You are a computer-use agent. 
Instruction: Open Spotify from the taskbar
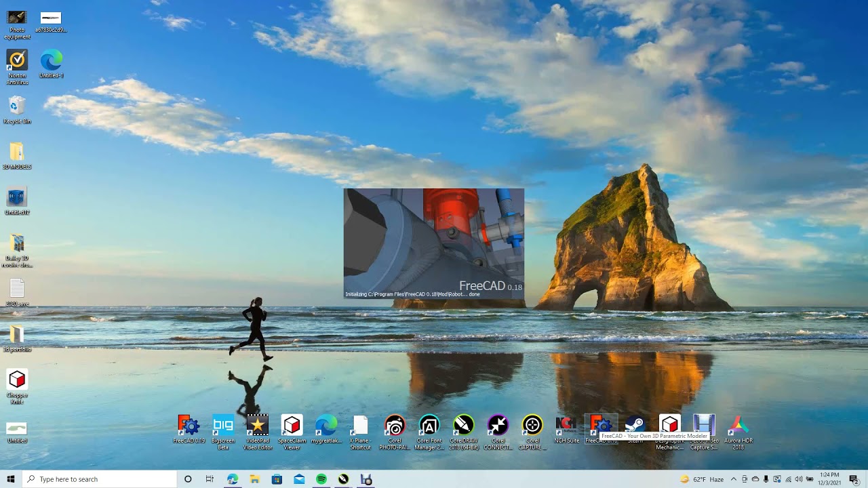[321, 479]
